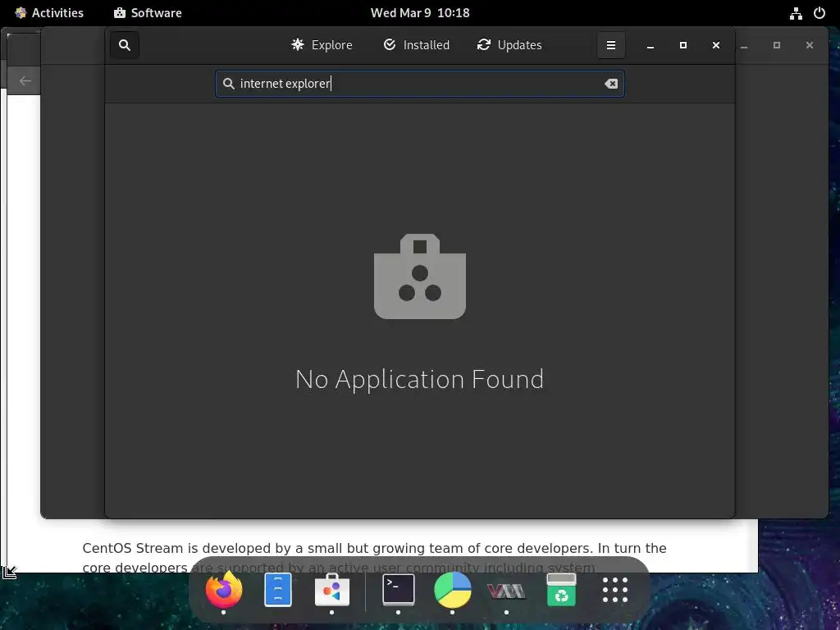This screenshot has height=630, width=840.
Task: Open the Files app in the dock
Action: click(x=278, y=590)
